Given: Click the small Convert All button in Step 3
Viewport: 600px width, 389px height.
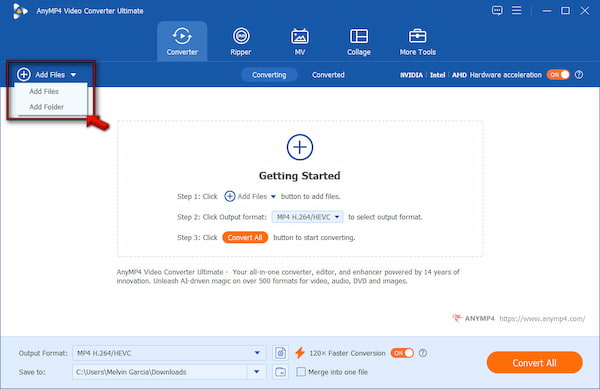Looking at the screenshot, I should click(x=245, y=238).
